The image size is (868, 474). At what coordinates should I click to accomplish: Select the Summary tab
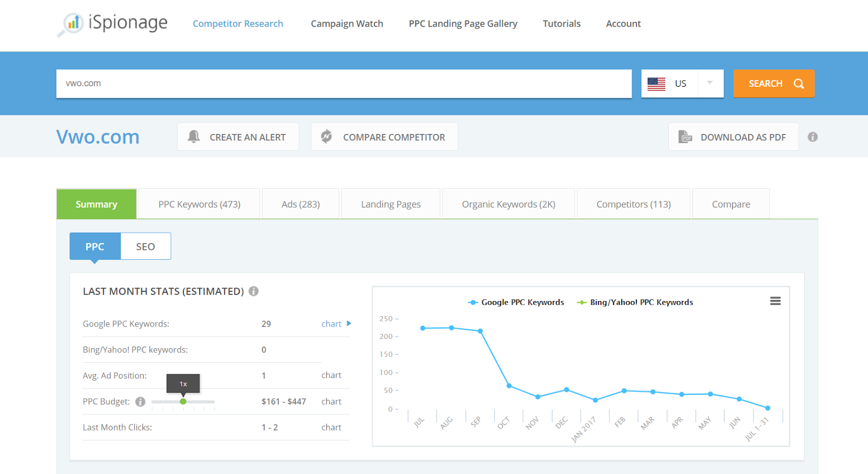(x=97, y=204)
